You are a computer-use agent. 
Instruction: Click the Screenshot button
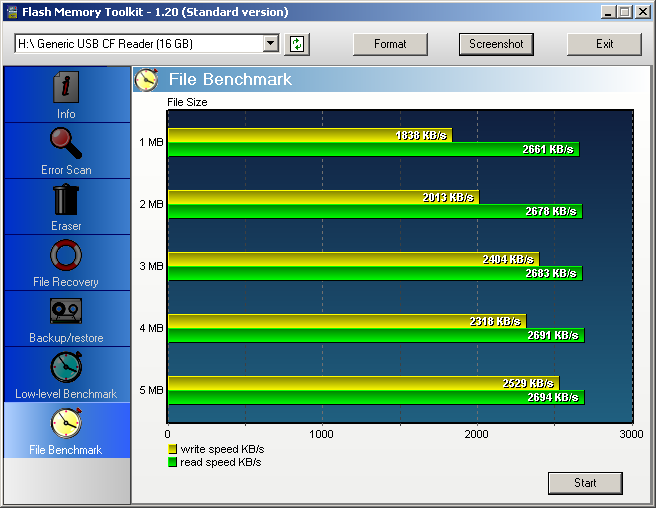(496, 44)
